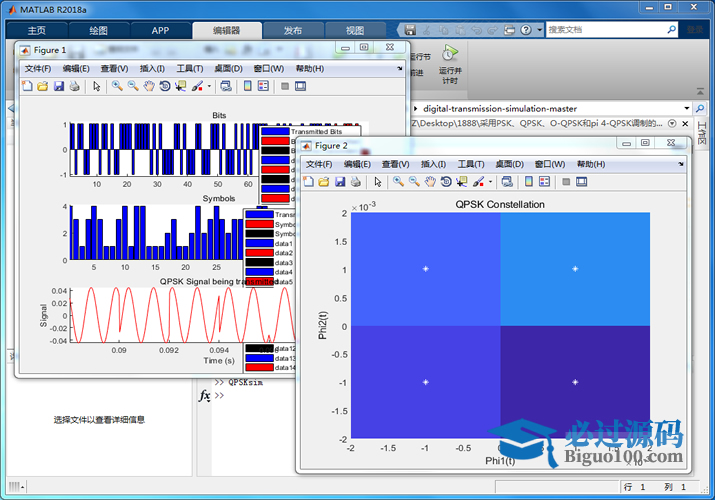The width and height of the screenshot is (715, 500).
Task: Click the 发布 ribbon tab
Action: 293,30
